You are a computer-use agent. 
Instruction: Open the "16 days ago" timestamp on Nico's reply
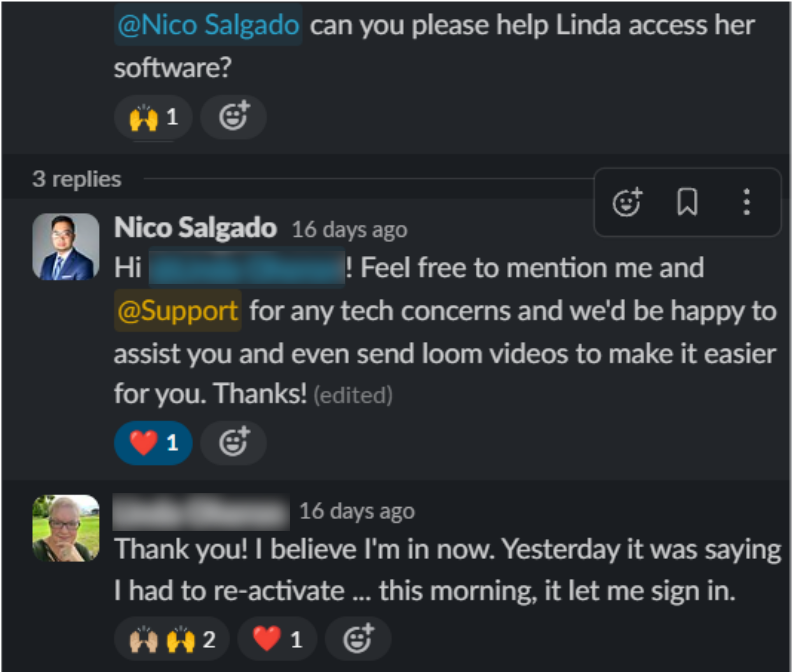coord(349,230)
